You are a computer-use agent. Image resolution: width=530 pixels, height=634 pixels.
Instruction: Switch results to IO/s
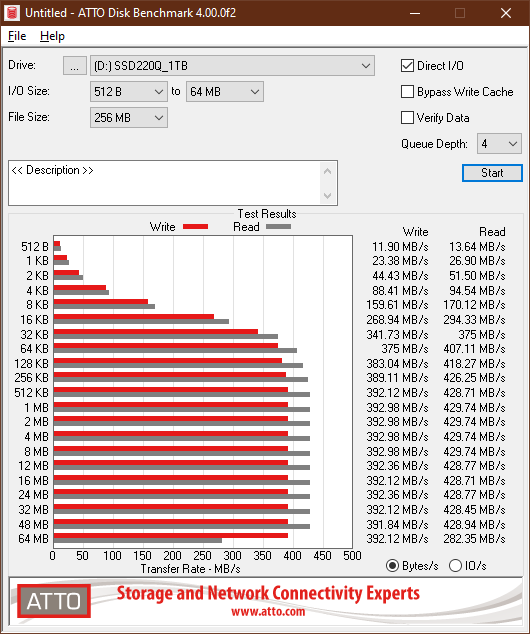pos(455,566)
